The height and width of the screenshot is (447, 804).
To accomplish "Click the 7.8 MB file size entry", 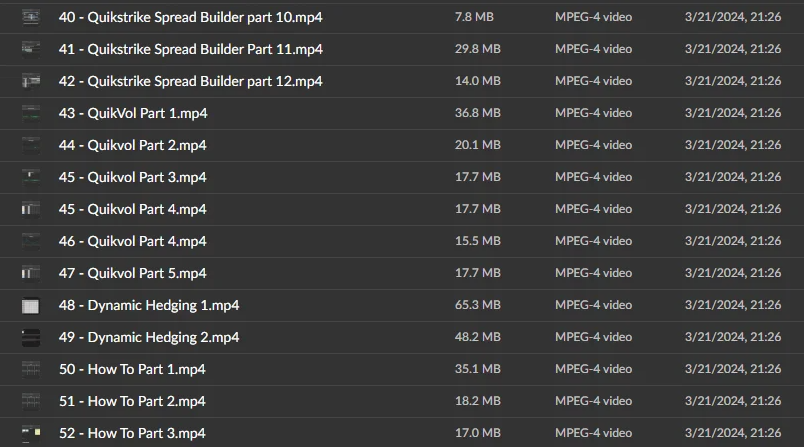I will [x=474, y=17].
